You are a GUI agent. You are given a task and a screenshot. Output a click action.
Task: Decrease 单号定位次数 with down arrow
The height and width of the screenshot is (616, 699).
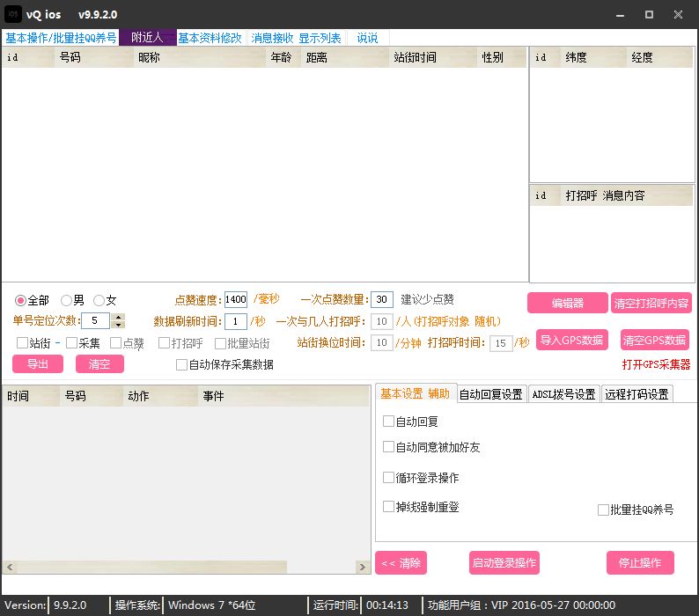(x=118, y=325)
